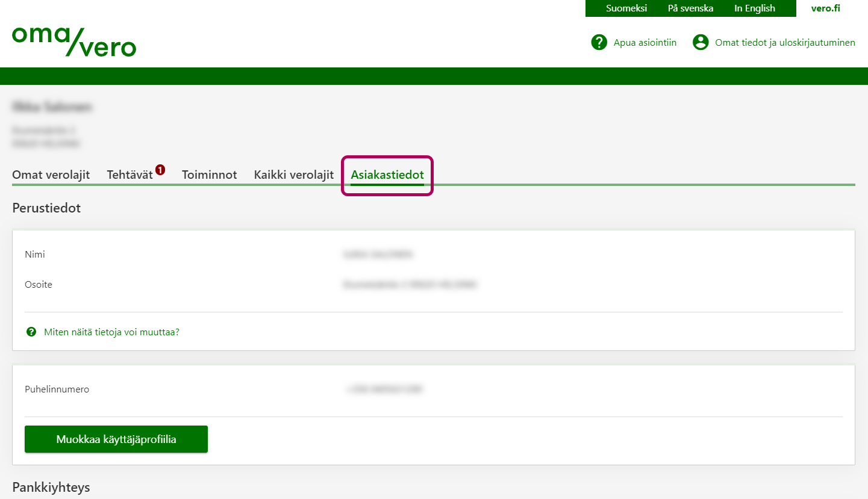
Task: Click the OmaVero logo
Action: [74, 41]
